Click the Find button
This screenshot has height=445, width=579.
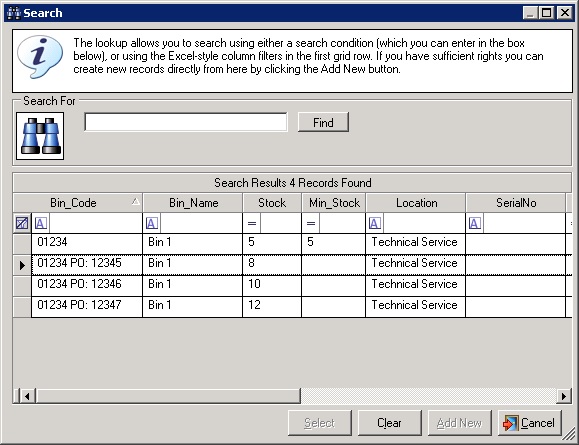[x=323, y=122]
